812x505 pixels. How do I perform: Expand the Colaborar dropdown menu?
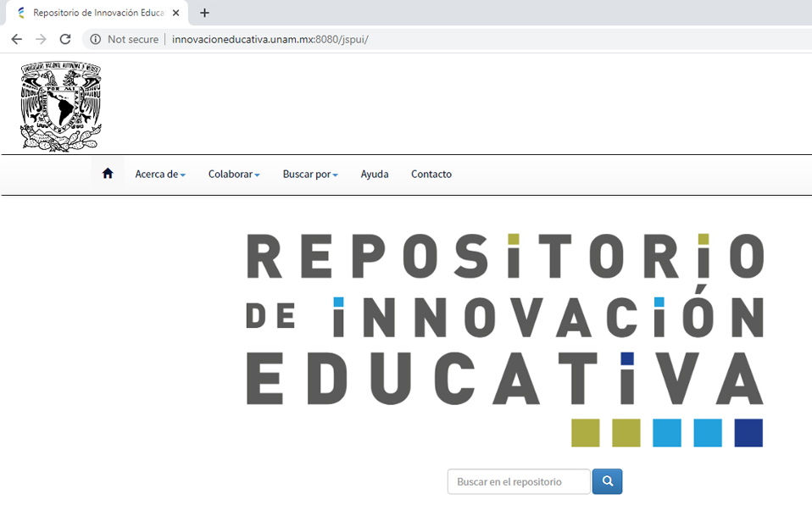tap(234, 175)
